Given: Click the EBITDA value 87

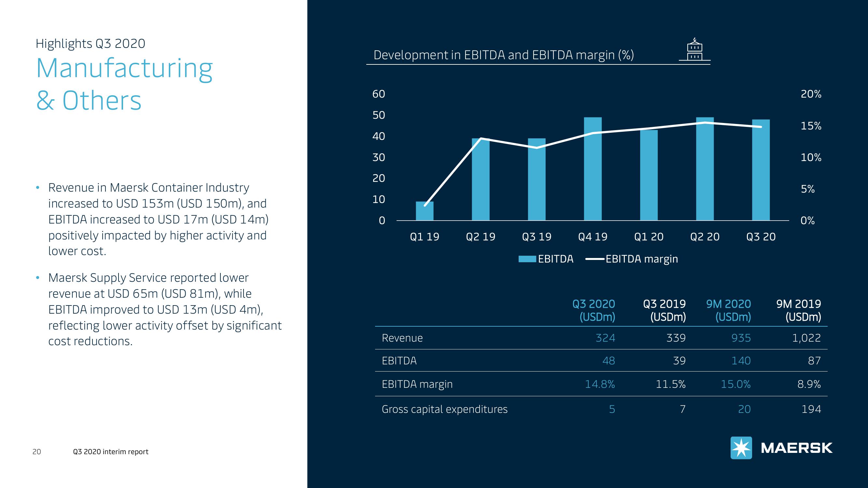Looking at the screenshot, I should click(x=814, y=361).
